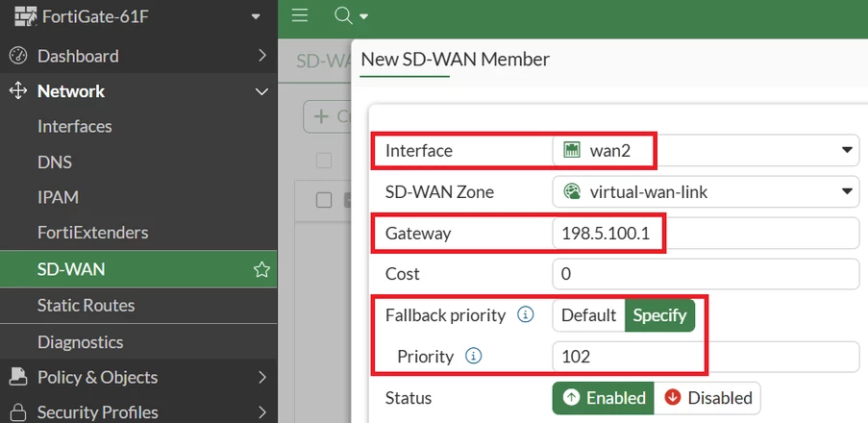868x423 pixels.
Task: Click the New SD-WAN Member title
Action: [x=455, y=60]
